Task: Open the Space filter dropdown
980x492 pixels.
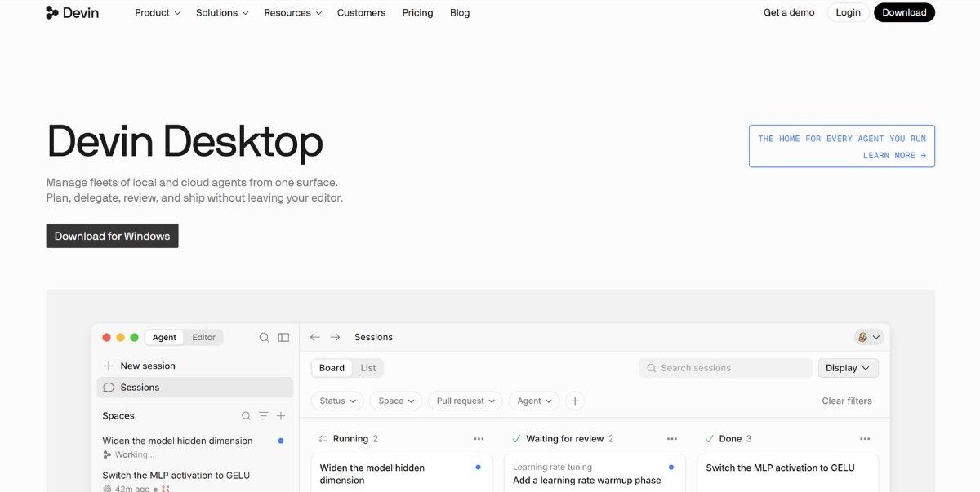Action: pyautogui.click(x=396, y=401)
